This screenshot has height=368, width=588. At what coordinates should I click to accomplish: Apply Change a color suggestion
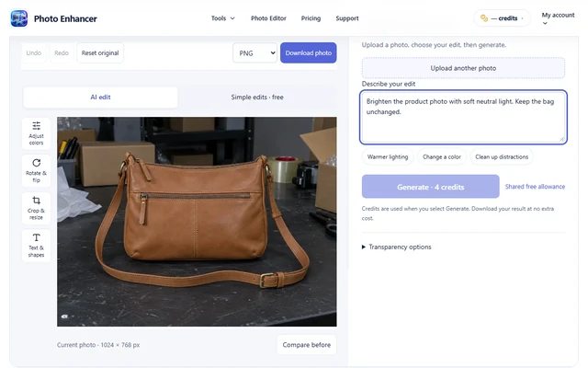pos(442,157)
